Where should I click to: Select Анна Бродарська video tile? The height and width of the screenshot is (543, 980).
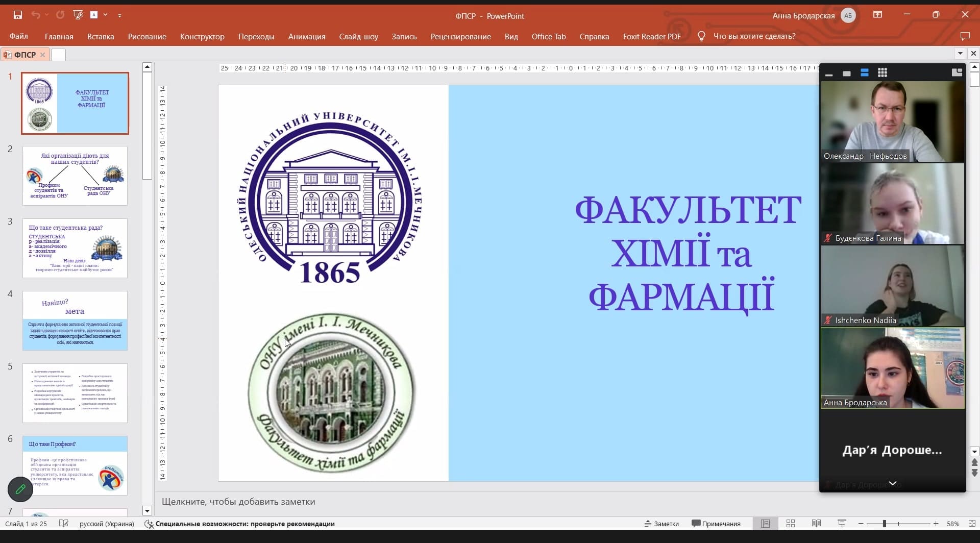pos(893,368)
